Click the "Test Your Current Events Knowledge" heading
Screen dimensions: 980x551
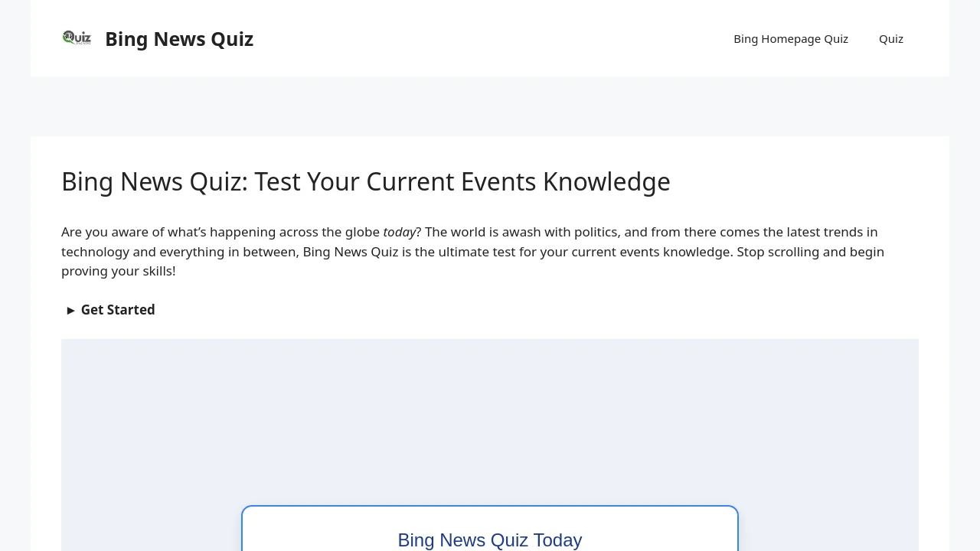pyautogui.click(x=462, y=182)
